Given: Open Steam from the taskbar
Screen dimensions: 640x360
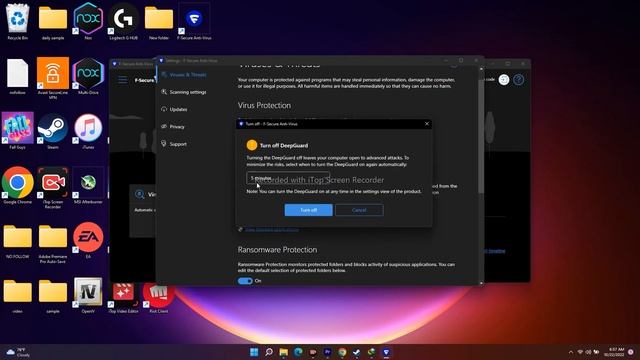Looking at the screenshot, I should click(x=356, y=352).
